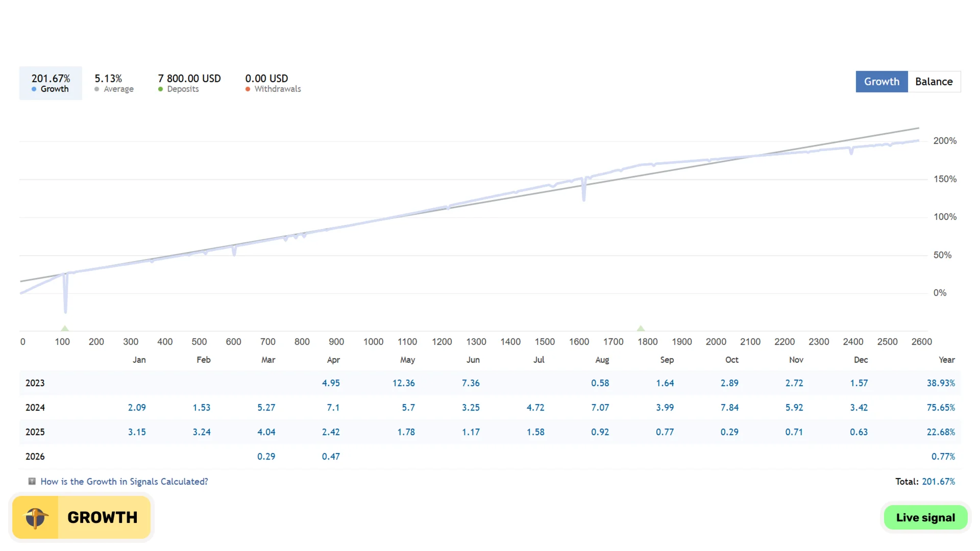Screen dimensions: 980x551
Task: Toggle the blue Growth series legend
Action: click(x=51, y=83)
